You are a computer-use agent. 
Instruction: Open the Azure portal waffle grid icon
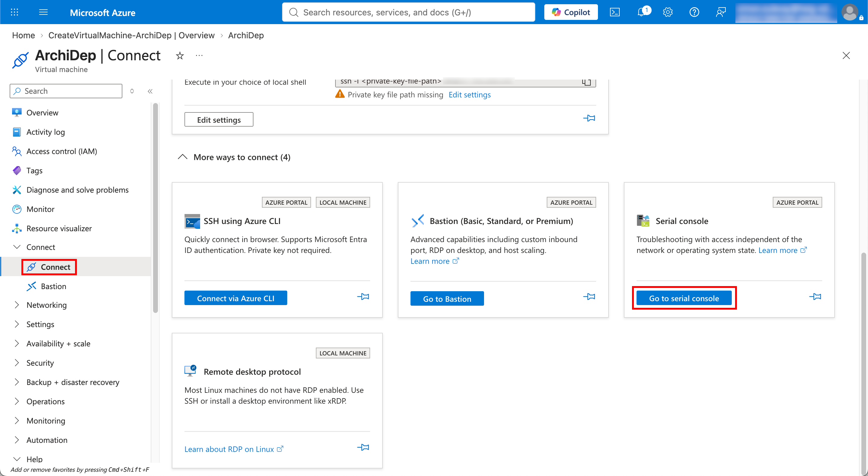pos(14,12)
